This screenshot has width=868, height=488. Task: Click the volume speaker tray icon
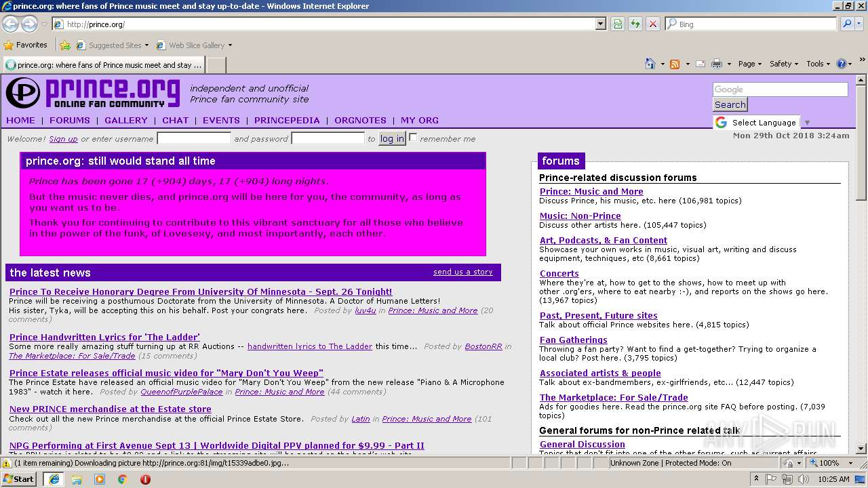[803, 479]
